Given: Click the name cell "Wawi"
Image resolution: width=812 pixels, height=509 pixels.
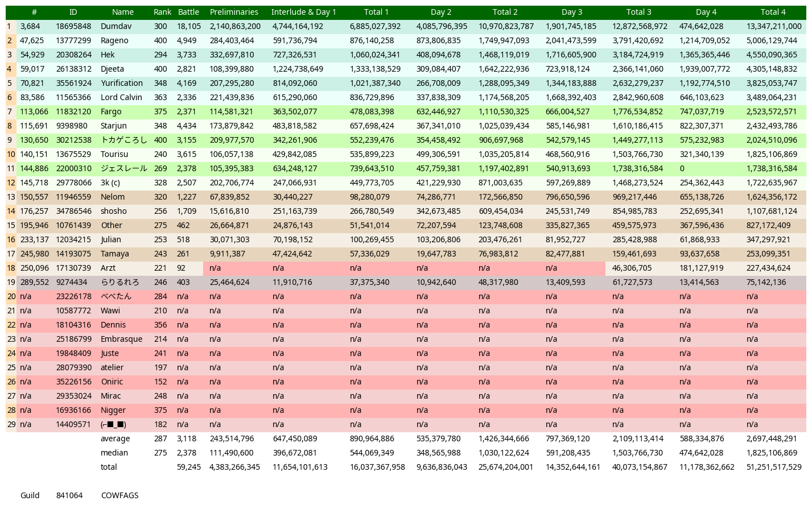Looking at the screenshot, I should pyautogui.click(x=110, y=311).
